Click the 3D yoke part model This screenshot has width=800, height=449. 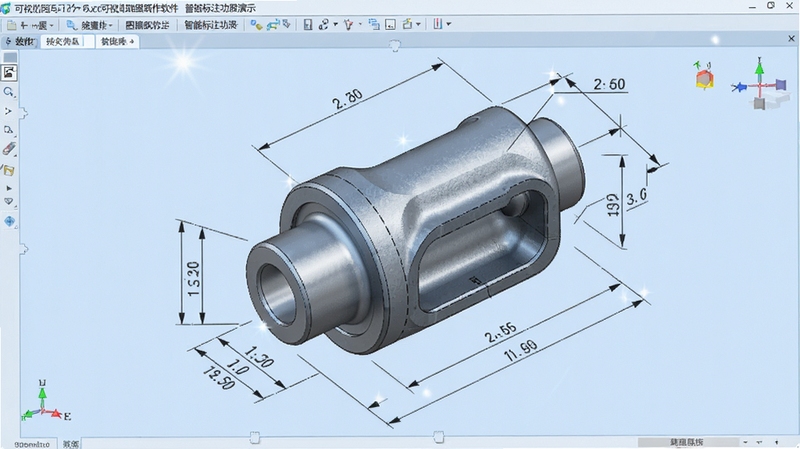tap(413, 230)
